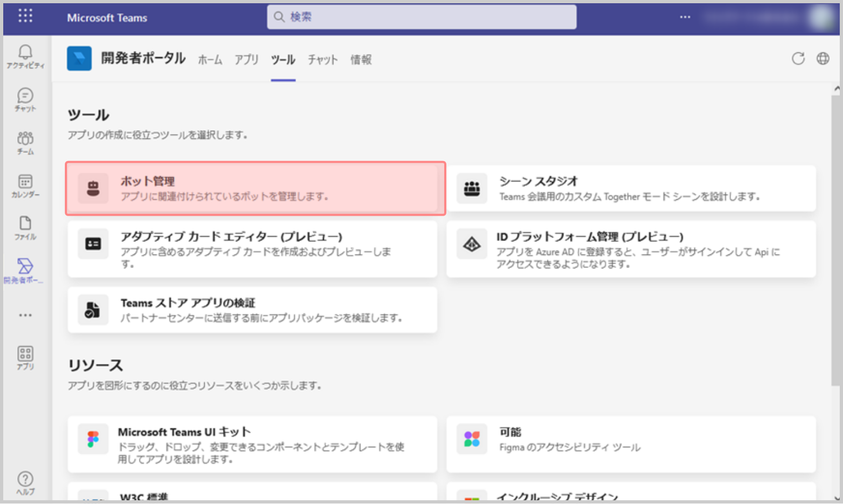Select the Developer Portal sidebar icon
Image resolution: width=843 pixels, height=504 pixels.
pyautogui.click(x=25, y=270)
